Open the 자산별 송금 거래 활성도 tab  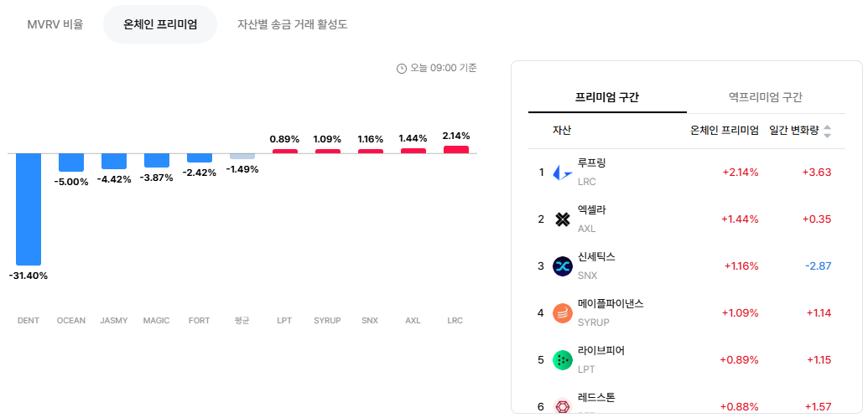293,24
